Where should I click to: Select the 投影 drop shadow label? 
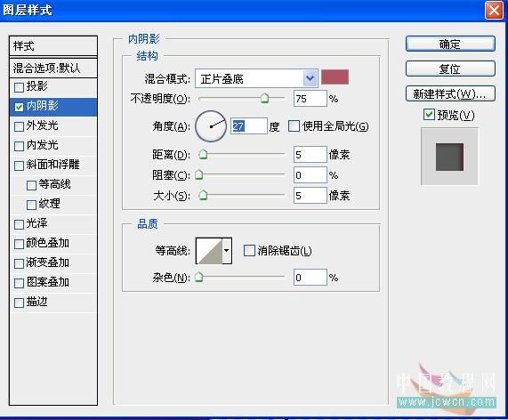37,86
